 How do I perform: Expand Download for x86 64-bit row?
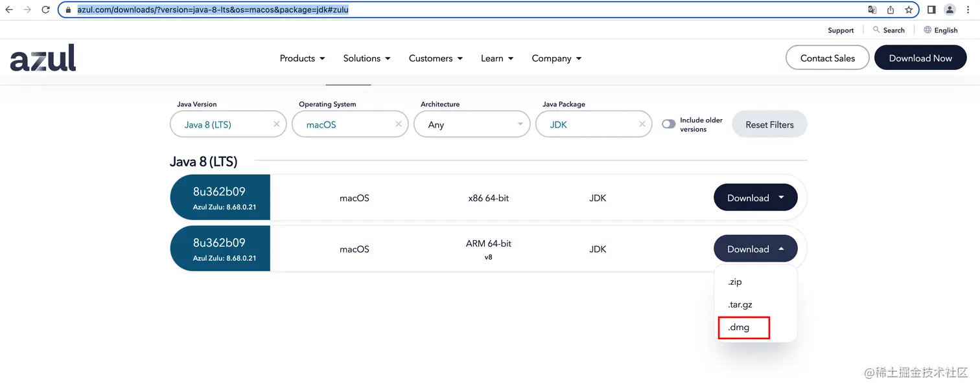coord(756,197)
